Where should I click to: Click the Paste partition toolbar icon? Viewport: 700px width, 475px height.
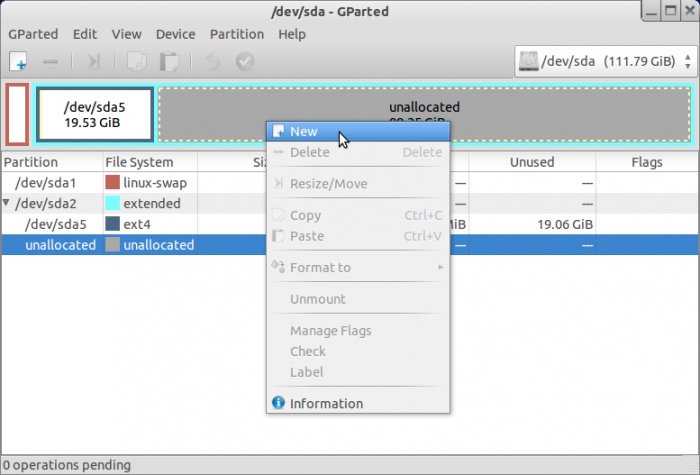(x=169, y=61)
